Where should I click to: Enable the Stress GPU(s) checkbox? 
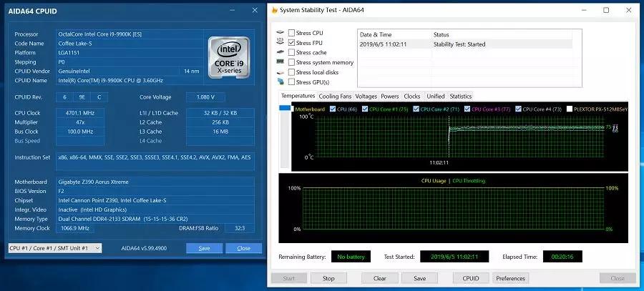tap(291, 82)
